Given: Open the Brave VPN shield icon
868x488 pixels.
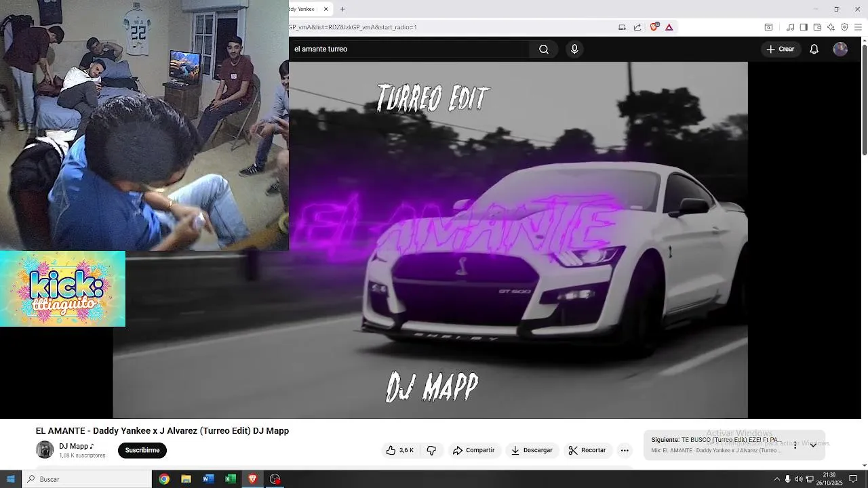Looking at the screenshot, I should pos(844,27).
